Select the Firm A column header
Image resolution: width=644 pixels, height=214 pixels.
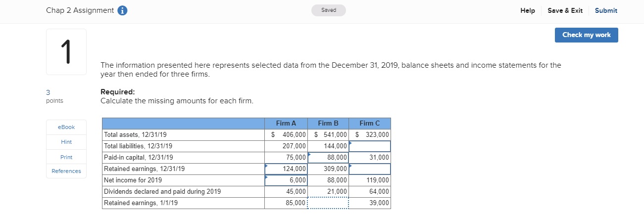coord(286,124)
